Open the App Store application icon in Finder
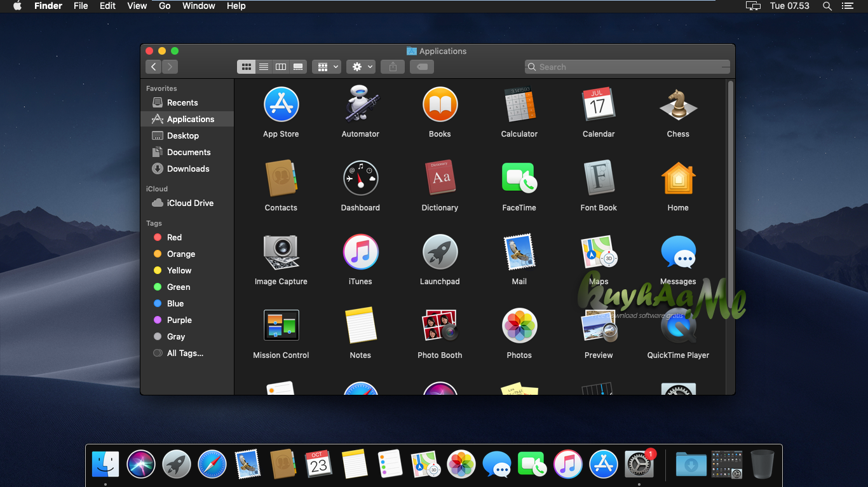Screen dimensions: 868x487 (x=281, y=104)
